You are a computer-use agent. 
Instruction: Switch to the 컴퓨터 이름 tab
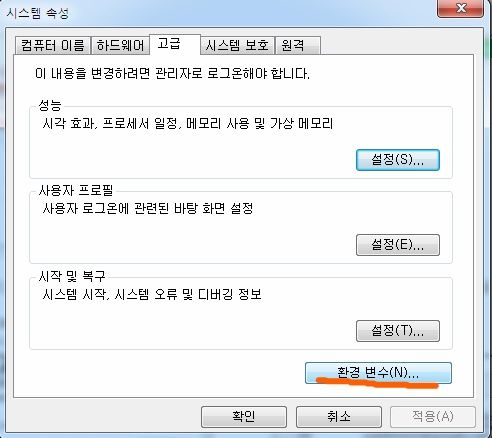coord(53,45)
